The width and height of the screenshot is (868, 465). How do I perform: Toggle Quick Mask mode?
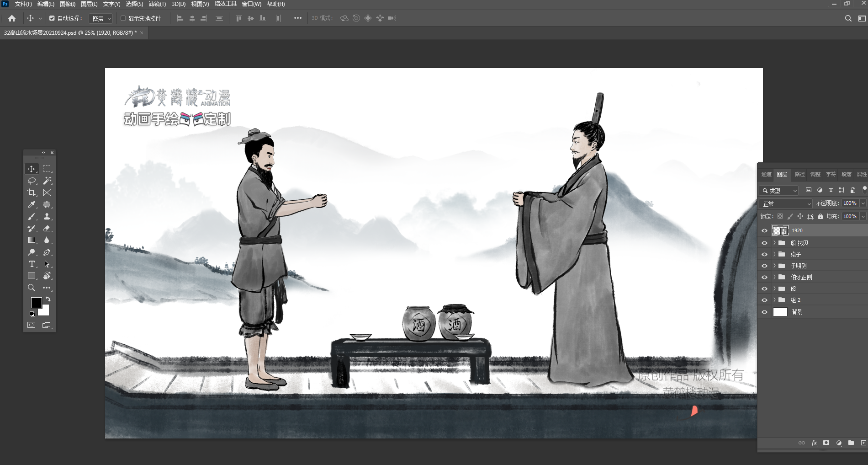pyautogui.click(x=31, y=325)
